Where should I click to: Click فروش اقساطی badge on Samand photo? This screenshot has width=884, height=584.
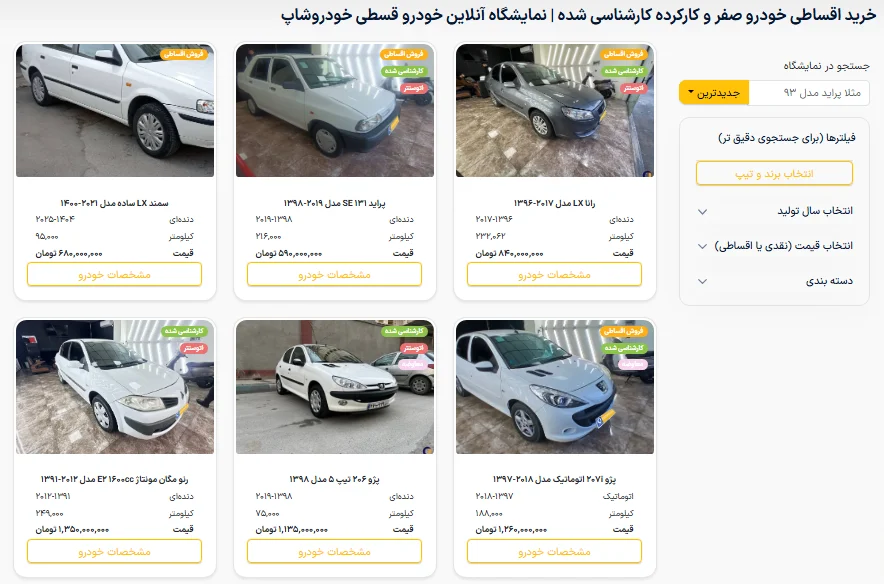[184, 54]
